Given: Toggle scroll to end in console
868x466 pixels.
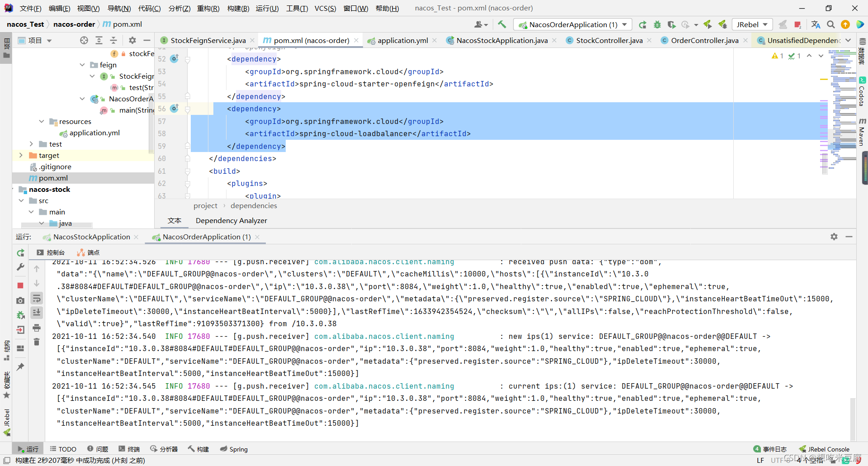Looking at the screenshot, I should click(x=37, y=312).
